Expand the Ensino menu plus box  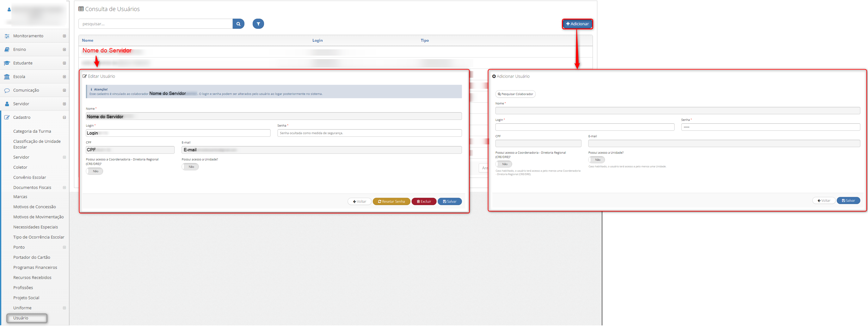coord(65,50)
